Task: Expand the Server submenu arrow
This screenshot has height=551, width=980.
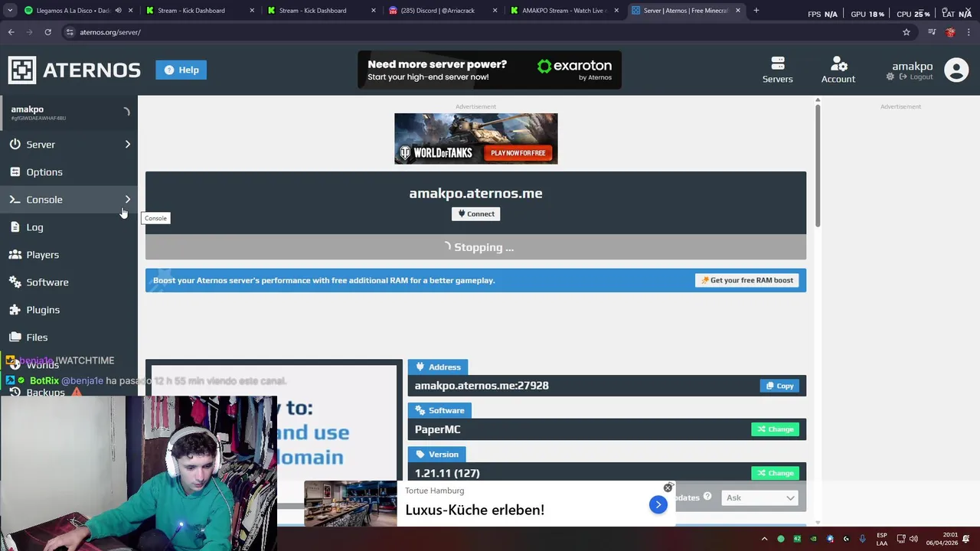Action: click(128, 145)
